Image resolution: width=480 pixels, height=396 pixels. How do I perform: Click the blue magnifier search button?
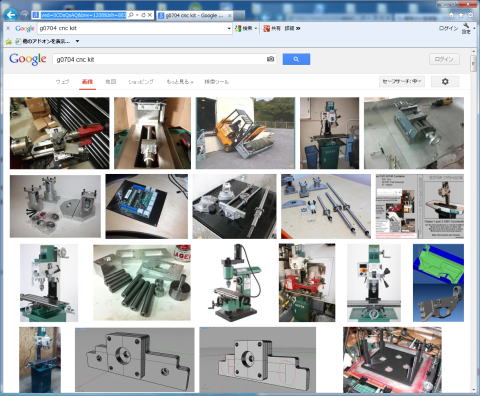coord(296,59)
